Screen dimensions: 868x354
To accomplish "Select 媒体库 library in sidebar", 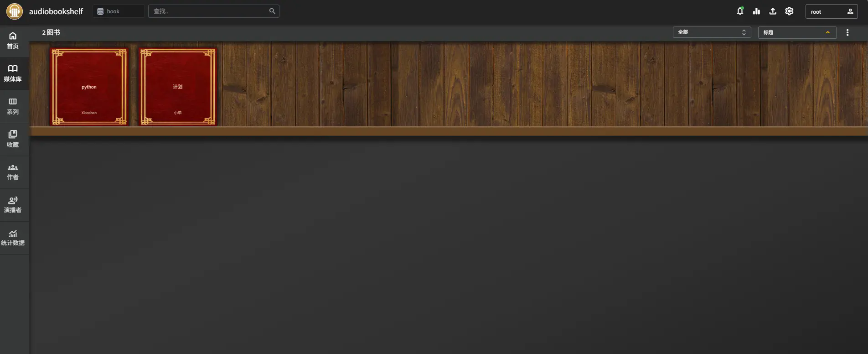I will pyautogui.click(x=13, y=73).
